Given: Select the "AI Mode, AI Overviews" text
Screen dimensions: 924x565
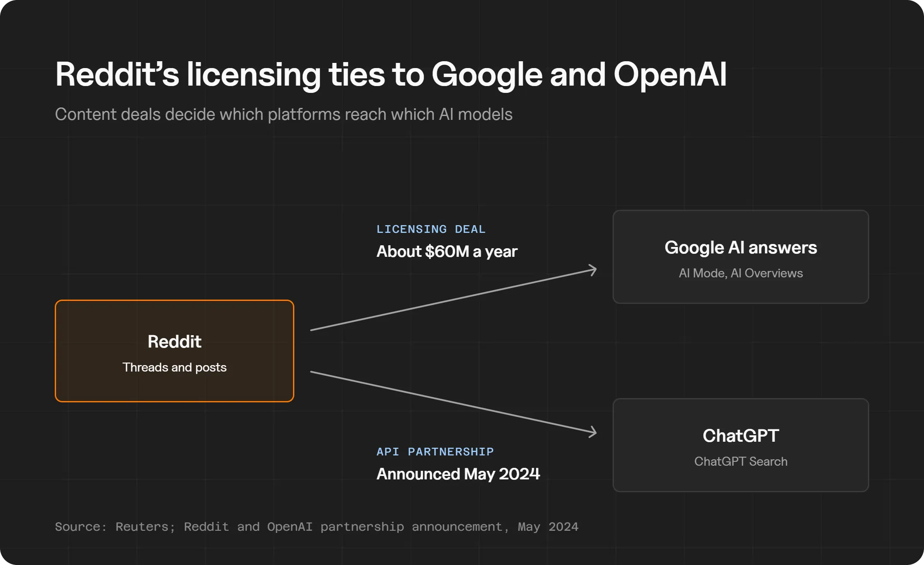Looking at the screenshot, I should click(x=741, y=273).
